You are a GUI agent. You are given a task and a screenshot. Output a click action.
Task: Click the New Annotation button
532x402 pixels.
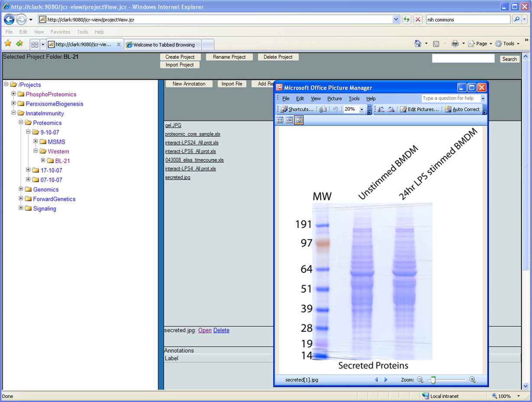[189, 84]
